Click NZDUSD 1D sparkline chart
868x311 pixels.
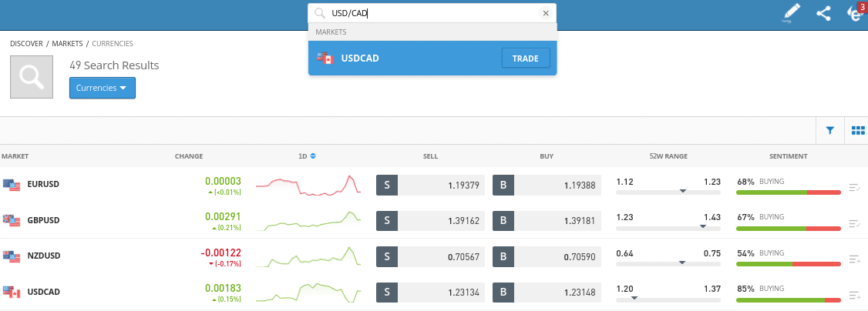308,256
